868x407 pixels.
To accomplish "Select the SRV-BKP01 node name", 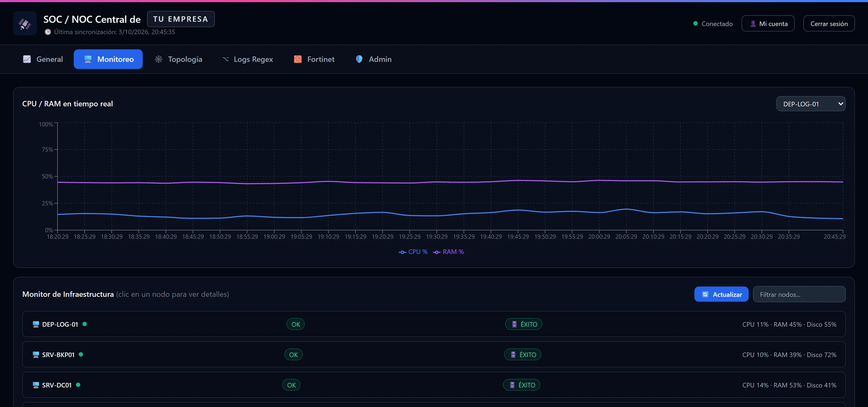I will coord(58,355).
